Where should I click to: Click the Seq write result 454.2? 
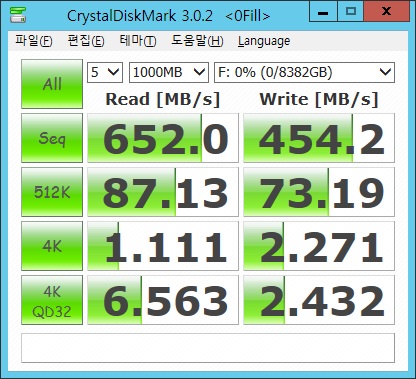click(x=319, y=138)
